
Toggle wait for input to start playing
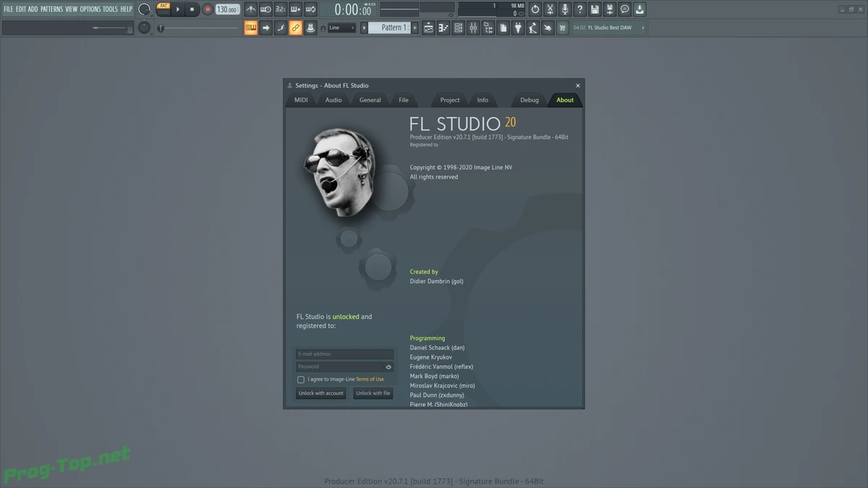[265, 9]
